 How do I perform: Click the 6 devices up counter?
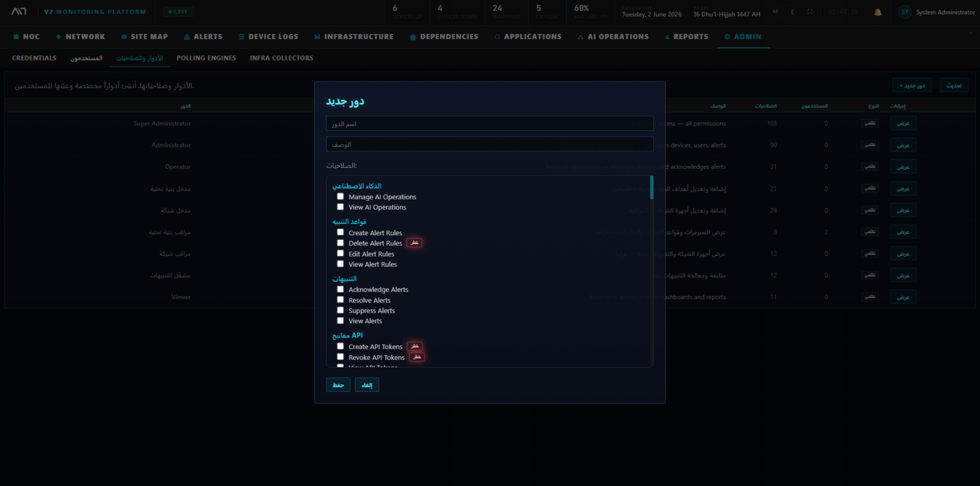407,12
